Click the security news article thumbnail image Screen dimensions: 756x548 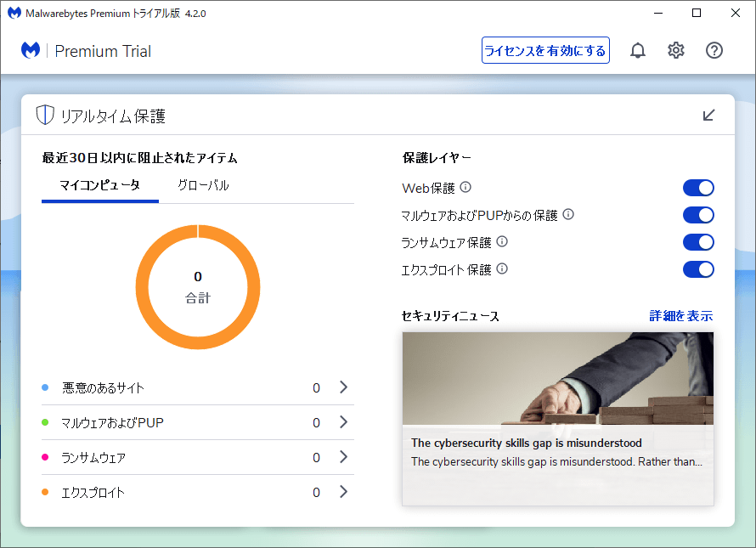(x=558, y=378)
